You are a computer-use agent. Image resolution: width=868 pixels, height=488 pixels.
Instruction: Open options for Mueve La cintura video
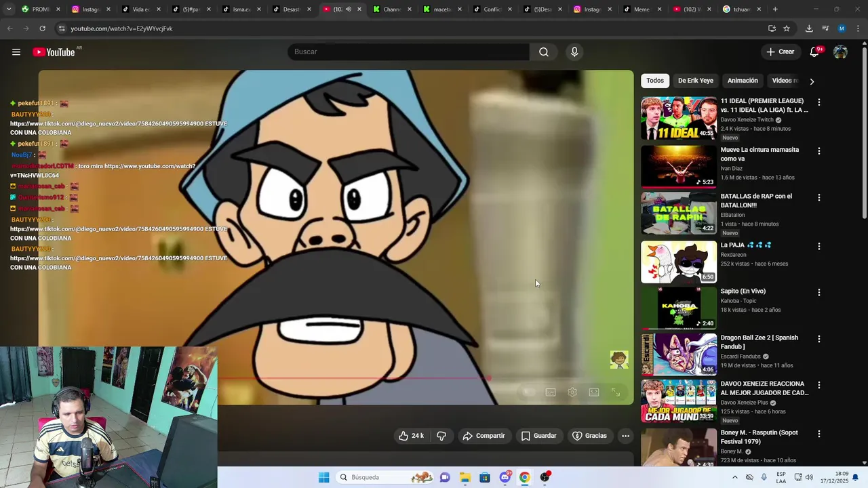[818, 151]
